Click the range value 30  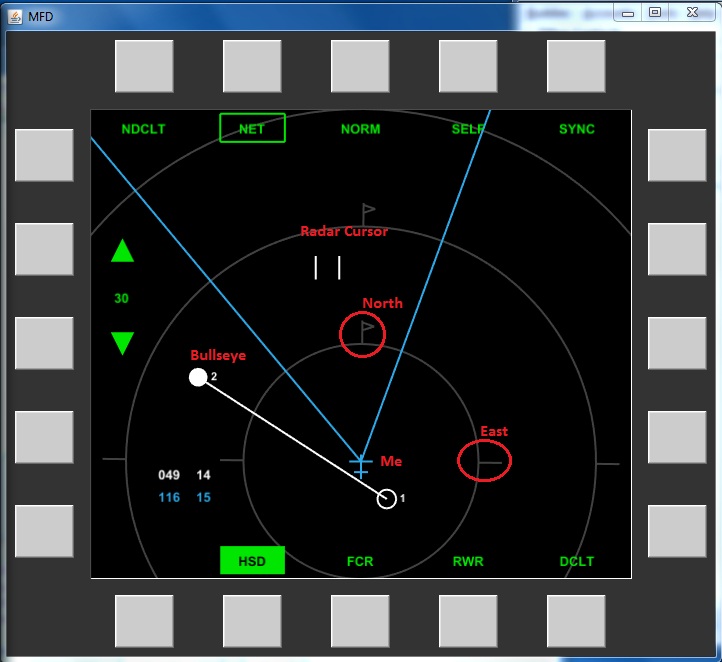[x=122, y=298]
